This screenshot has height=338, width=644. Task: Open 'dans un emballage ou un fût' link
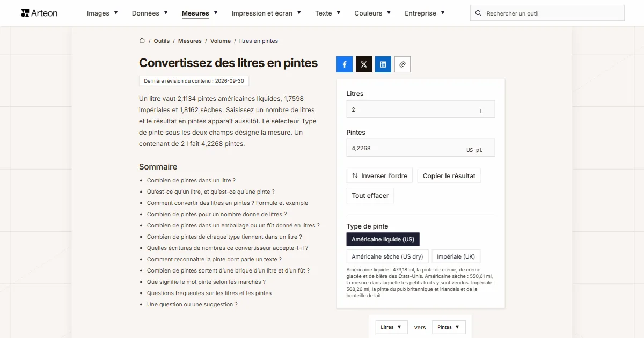(233, 225)
